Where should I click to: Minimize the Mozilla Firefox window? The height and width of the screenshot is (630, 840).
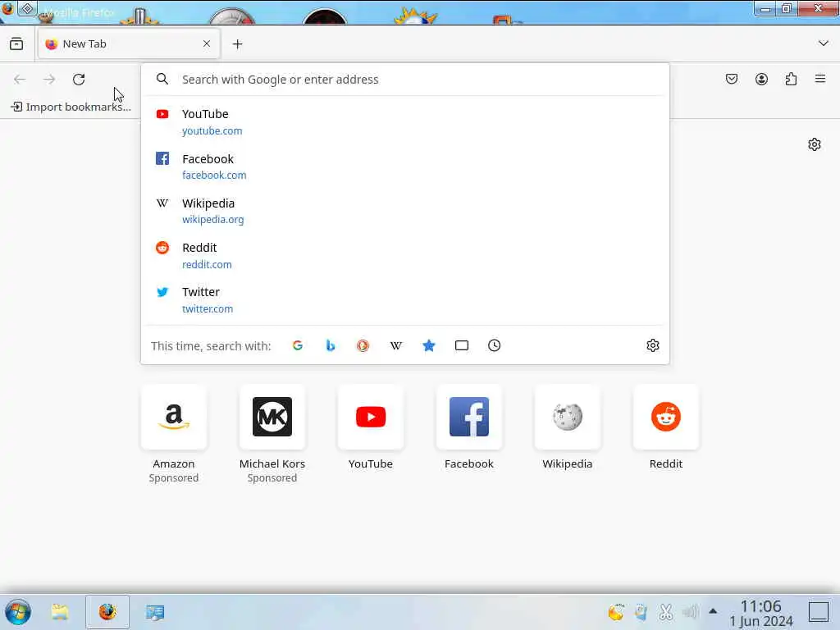(x=765, y=9)
